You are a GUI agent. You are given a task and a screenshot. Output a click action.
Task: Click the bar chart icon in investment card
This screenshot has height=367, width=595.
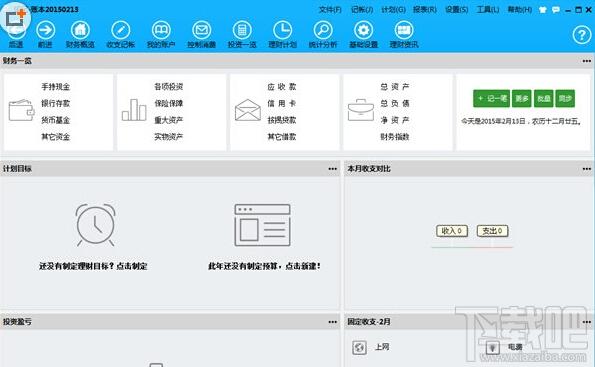click(134, 110)
